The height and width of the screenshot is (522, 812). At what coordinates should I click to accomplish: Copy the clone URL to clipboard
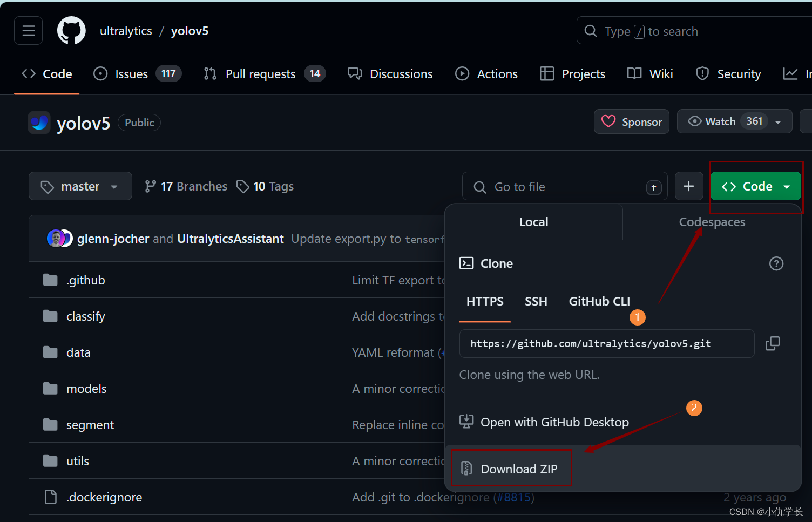tap(773, 343)
